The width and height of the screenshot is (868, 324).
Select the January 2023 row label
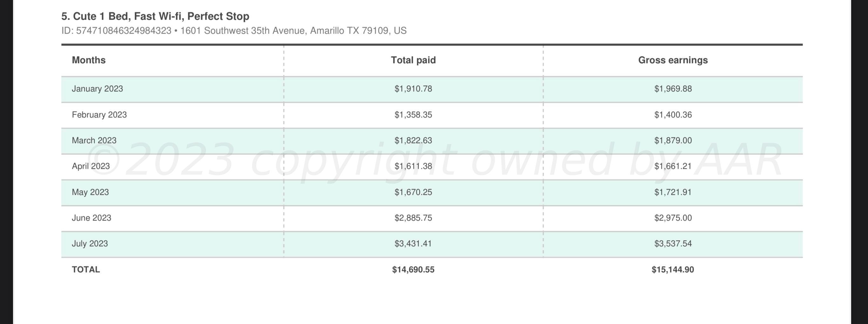(97, 89)
